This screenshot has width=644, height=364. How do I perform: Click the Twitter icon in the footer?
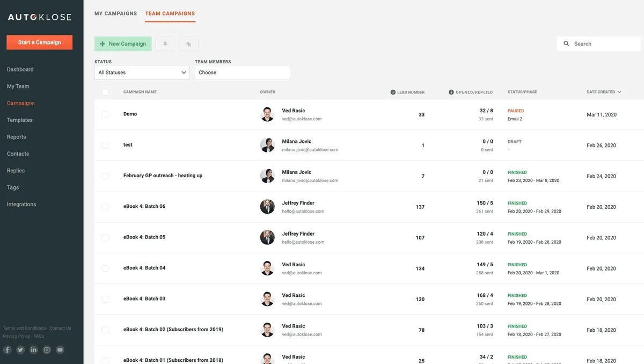[20, 350]
